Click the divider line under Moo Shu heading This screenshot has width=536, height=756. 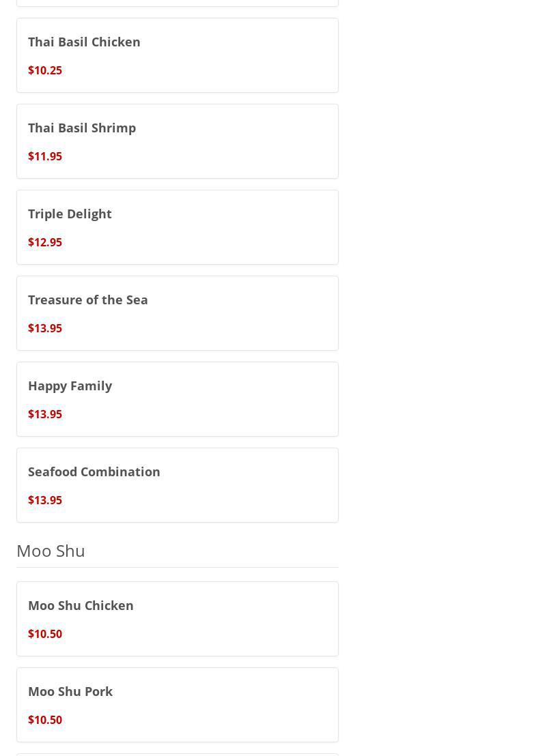pos(178,567)
